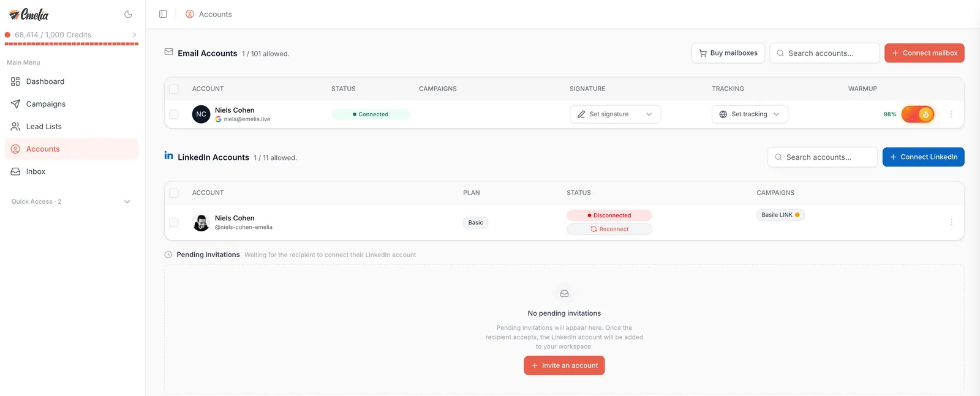This screenshot has height=396, width=980.
Task: Click the Accounts breadcrumb icon
Action: click(190, 14)
